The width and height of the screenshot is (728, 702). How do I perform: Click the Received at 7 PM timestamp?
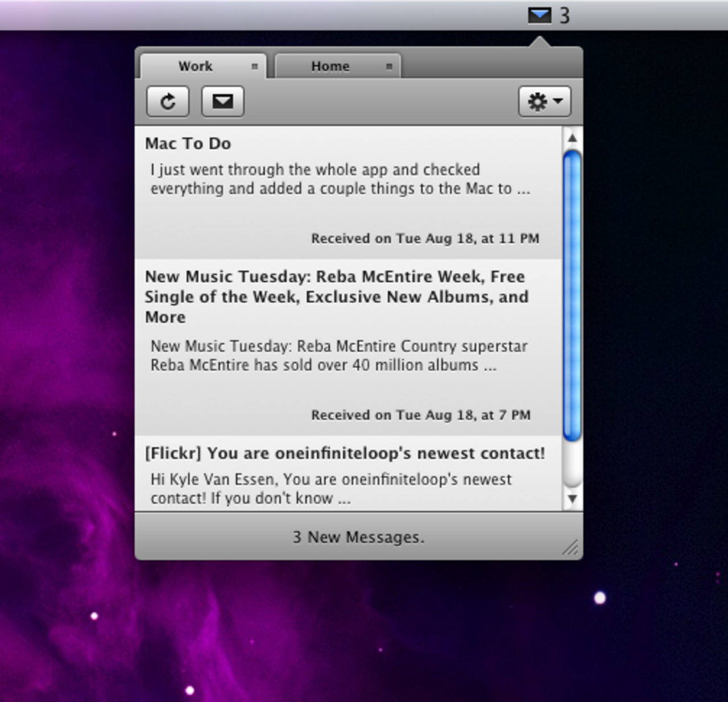click(420, 415)
